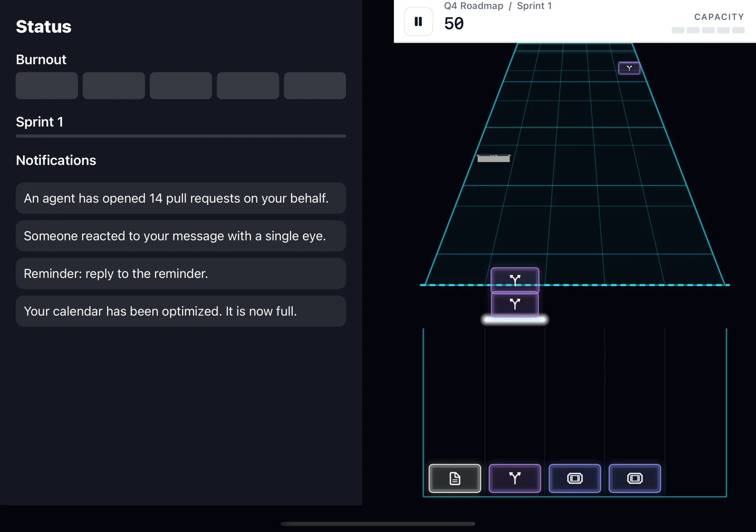The width and height of the screenshot is (756, 532).
Task: Click the gray falling block on the grid
Action: tap(494, 158)
